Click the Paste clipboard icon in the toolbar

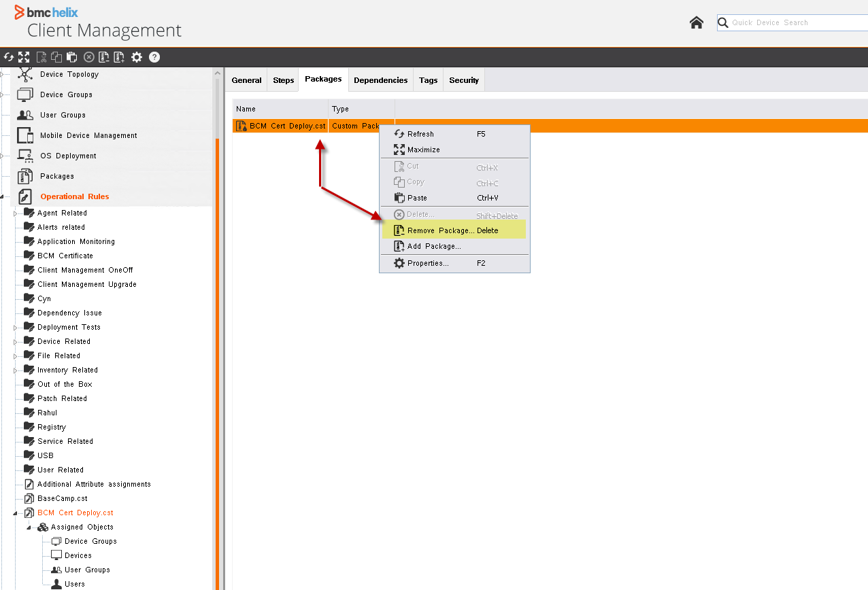71,57
